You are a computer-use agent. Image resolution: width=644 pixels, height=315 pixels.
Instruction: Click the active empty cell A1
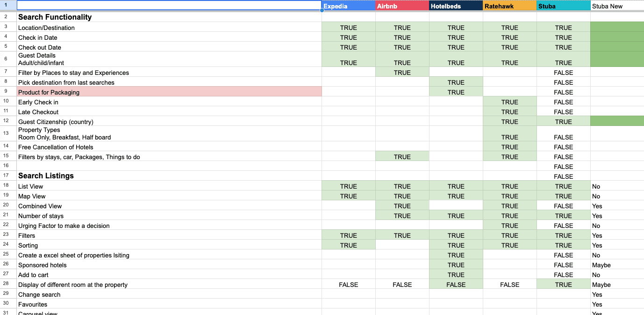[x=169, y=6]
